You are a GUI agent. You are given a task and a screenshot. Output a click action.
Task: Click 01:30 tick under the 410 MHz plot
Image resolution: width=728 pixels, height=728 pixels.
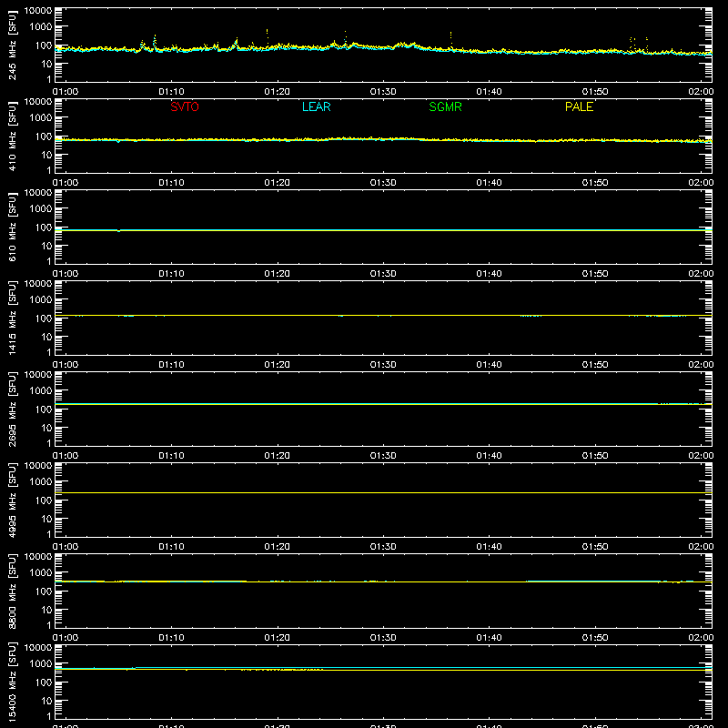click(x=383, y=183)
